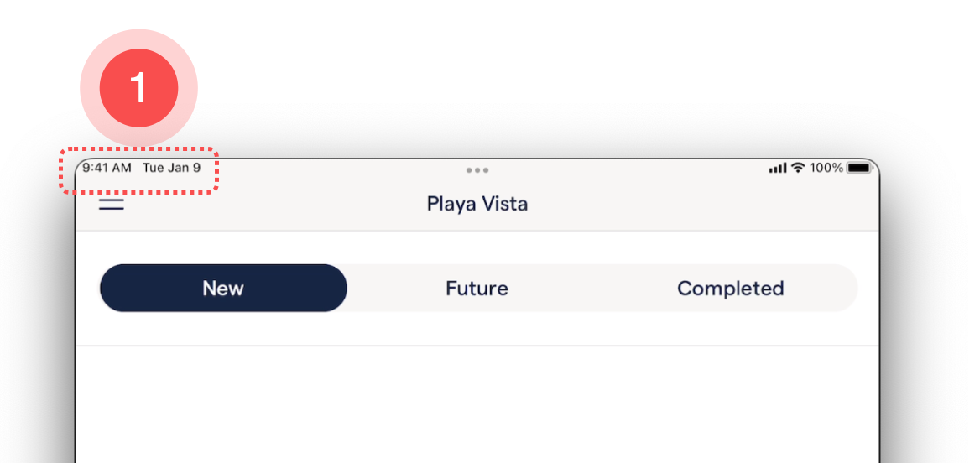Switch to the Future tab
Screen dimensions: 980x463
477,289
